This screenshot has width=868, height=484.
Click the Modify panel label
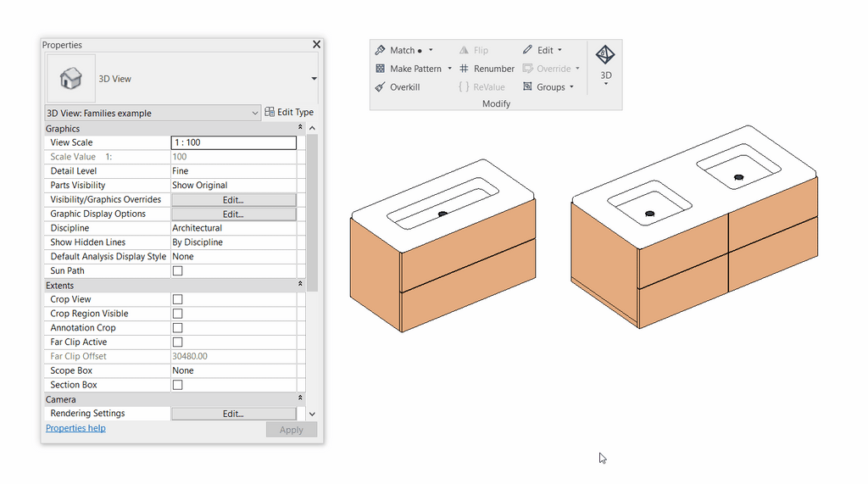(x=496, y=103)
